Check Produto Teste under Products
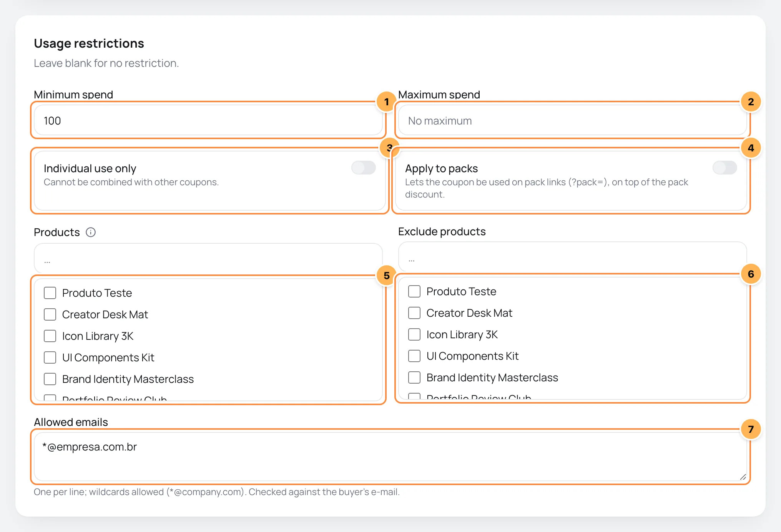Viewport: 781px width, 532px height. [x=50, y=293]
